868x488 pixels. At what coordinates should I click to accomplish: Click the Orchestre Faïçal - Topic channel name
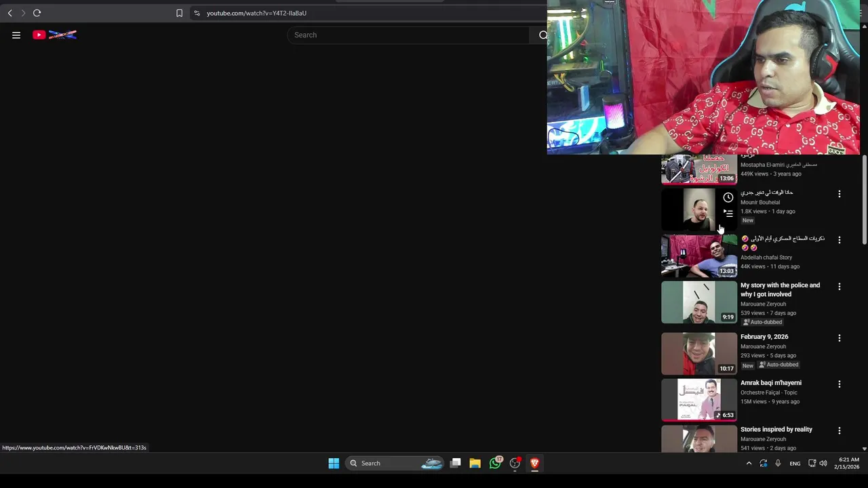tap(769, 392)
